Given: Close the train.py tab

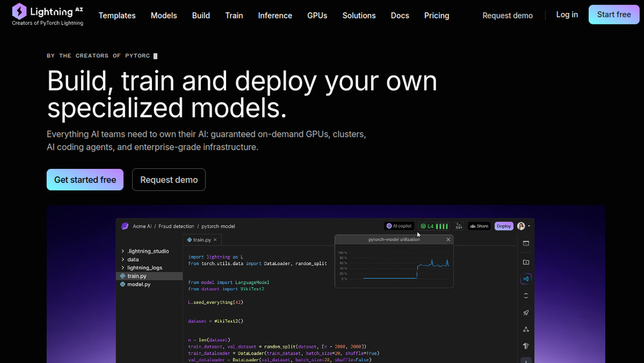Looking at the screenshot, I should pos(215,240).
